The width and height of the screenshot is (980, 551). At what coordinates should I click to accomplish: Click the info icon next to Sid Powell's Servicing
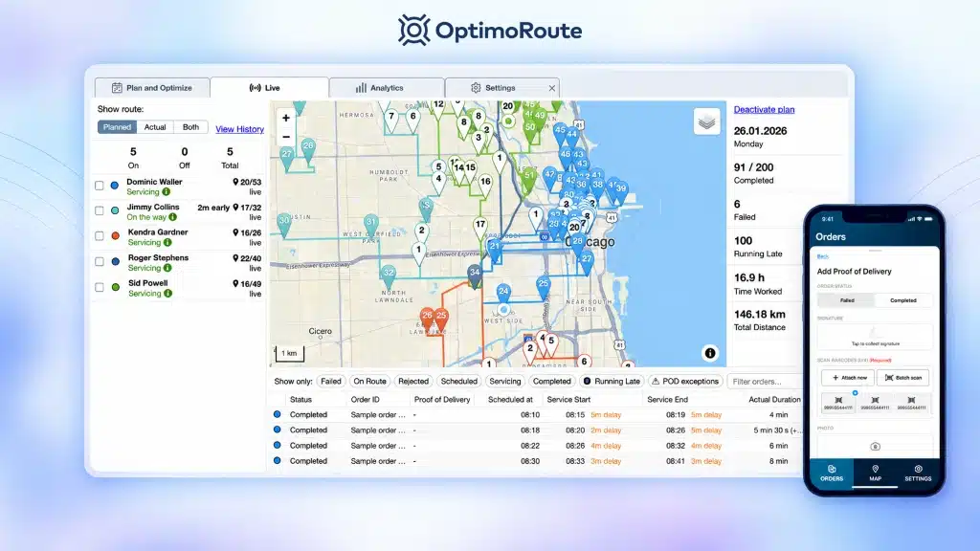pos(167,294)
